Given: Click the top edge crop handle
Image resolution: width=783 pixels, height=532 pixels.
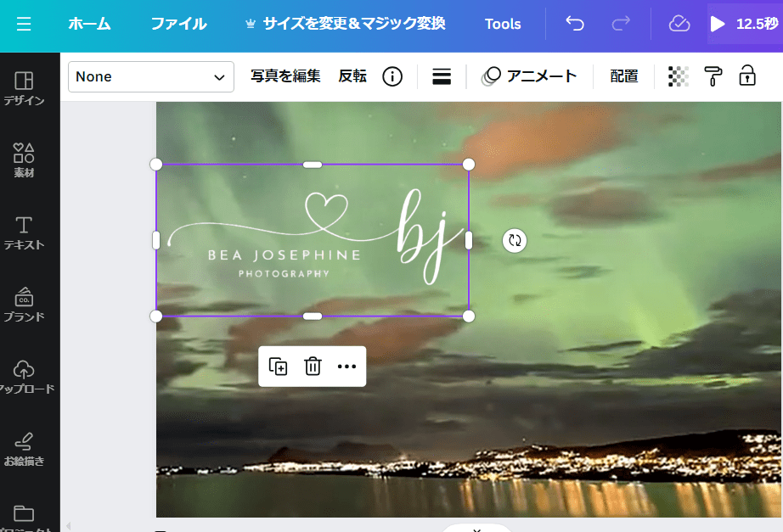Looking at the screenshot, I should click(x=313, y=165).
